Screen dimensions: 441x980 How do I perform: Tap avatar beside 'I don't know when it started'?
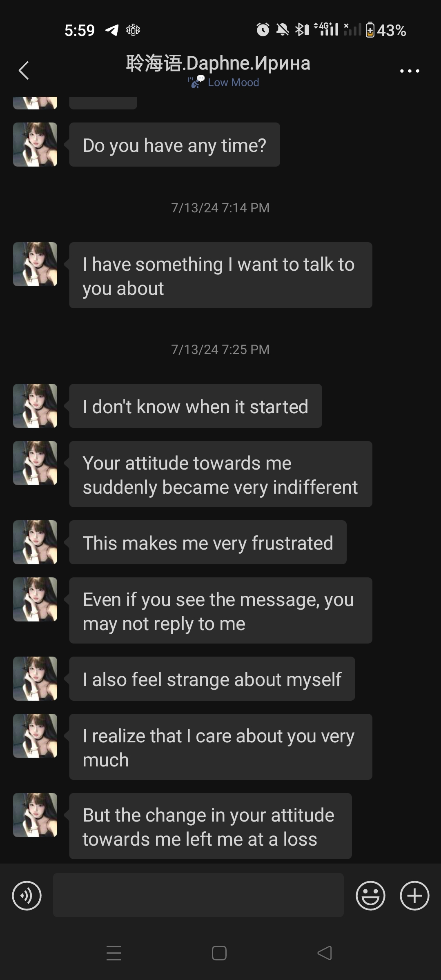tap(35, 406)
